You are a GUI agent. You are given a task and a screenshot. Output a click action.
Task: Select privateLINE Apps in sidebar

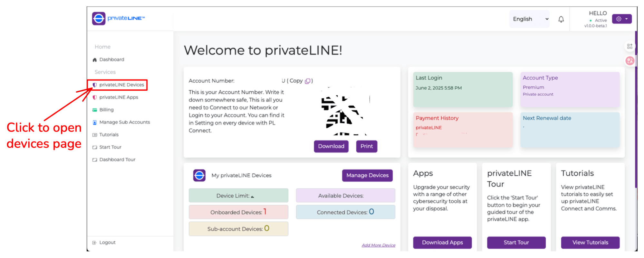(119, 97)
